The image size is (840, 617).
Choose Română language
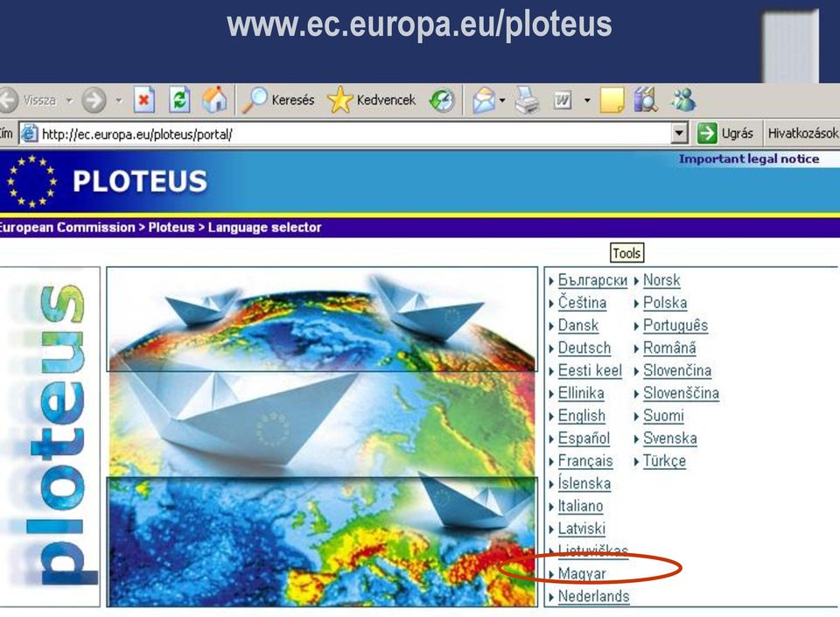(669, 348)
